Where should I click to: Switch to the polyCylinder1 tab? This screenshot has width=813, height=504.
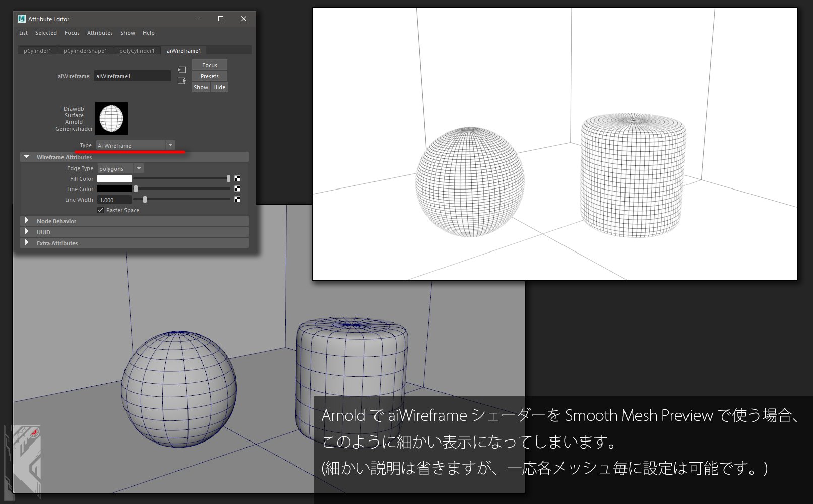[x=137, y=50]
